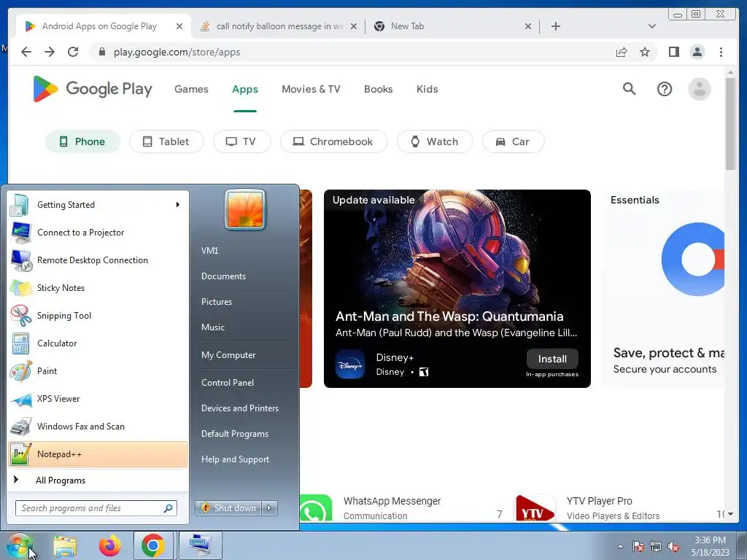Open Help and Support
This screenshot has height=560, width=747.
point(235,459)
